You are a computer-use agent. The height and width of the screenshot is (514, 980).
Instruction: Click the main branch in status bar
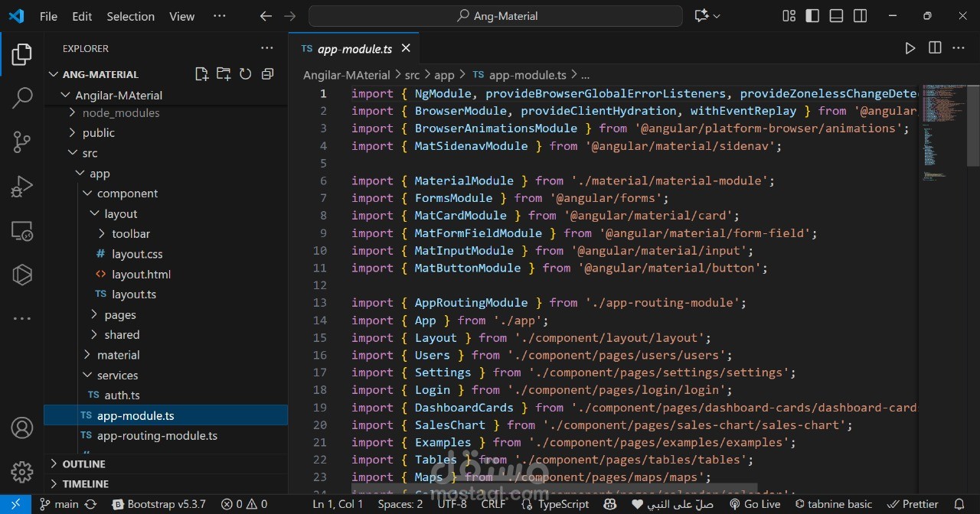coord(60,504)
